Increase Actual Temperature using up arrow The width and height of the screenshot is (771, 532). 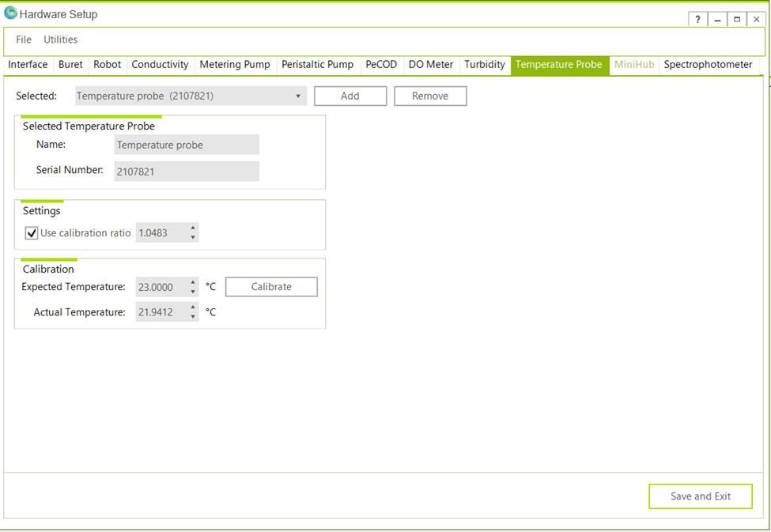[x=193, y=308]
